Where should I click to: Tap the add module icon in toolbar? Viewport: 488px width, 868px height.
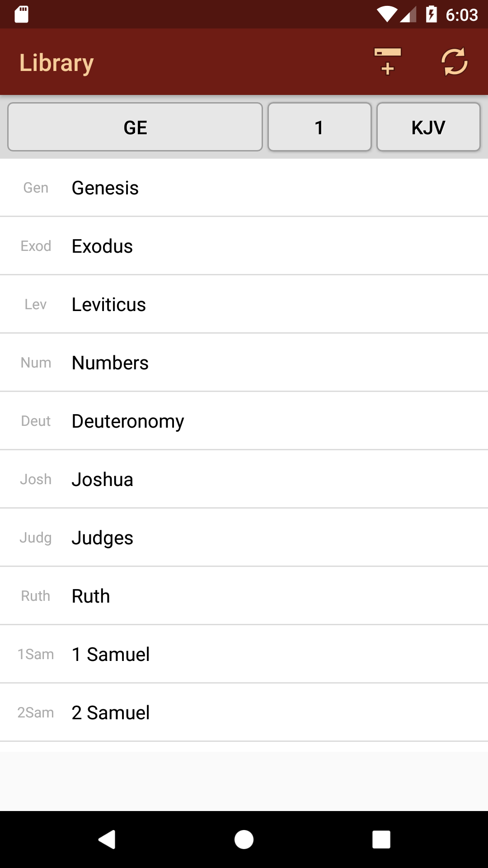click(387, 61)
